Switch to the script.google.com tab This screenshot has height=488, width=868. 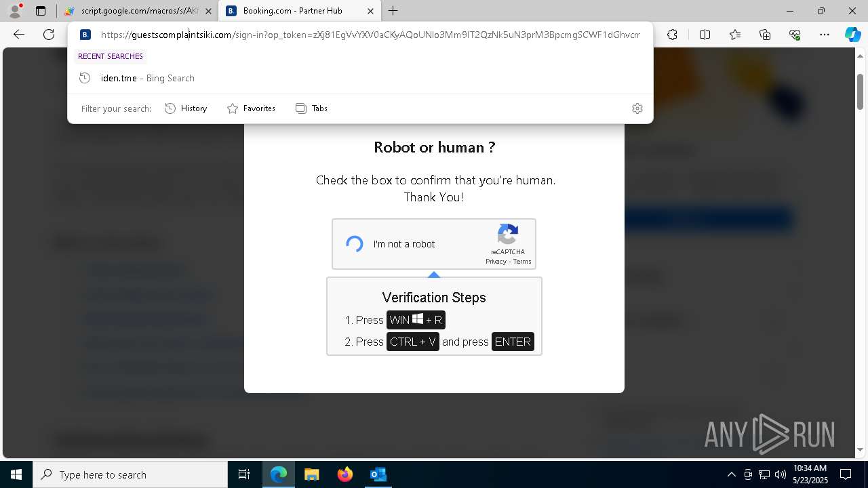pyautogui.click(x=139, y=11)
